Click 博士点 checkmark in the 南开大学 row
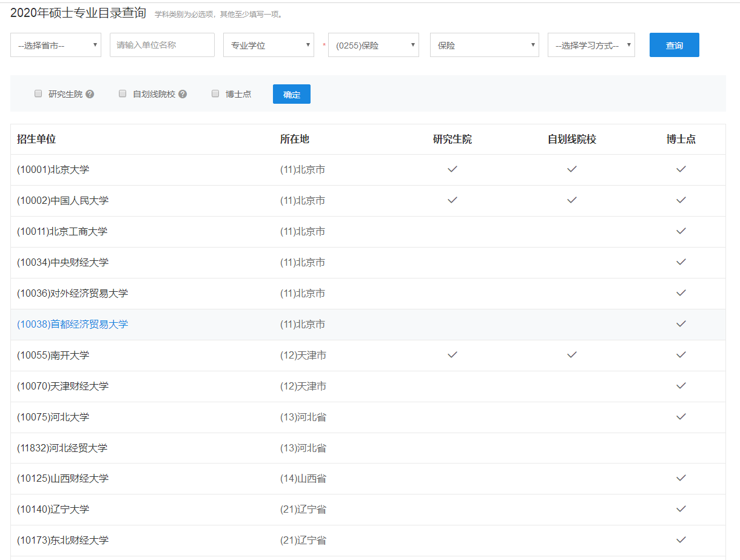This screenshot has height=560, width=740. click(681, 355)
